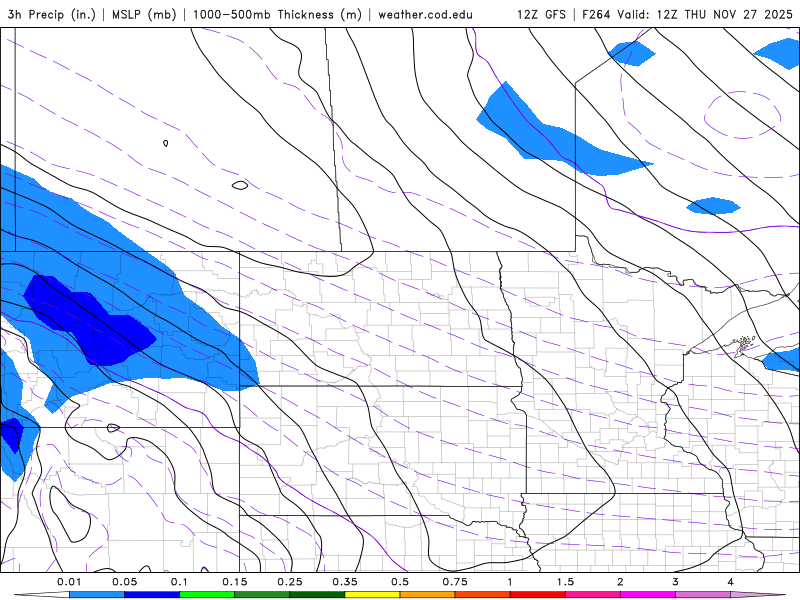Viewport: 800px width, 600px height.
Task: Click the 0.25 legend value label
Action: coord(290,582)
